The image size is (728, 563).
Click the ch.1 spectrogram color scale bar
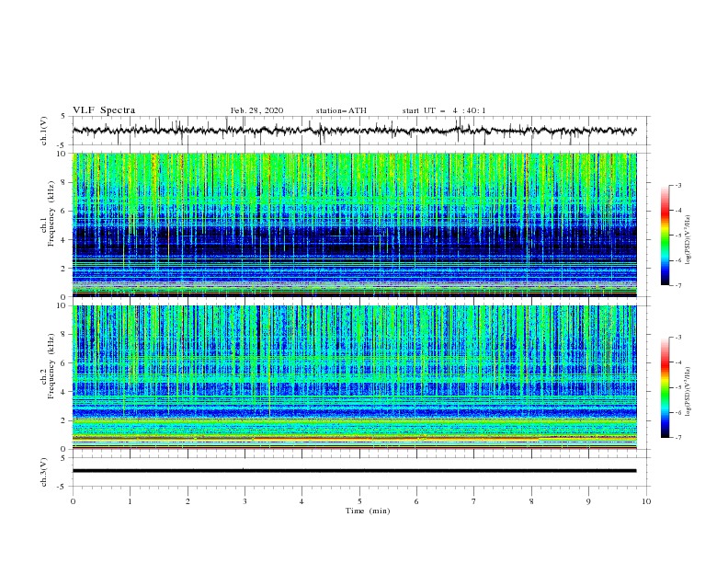665,235
